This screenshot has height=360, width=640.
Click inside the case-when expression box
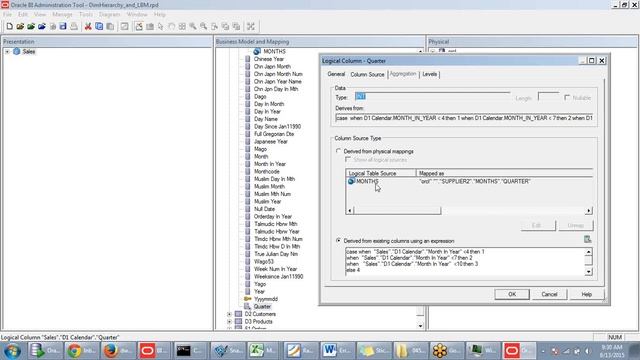click(x=465, y=261)
